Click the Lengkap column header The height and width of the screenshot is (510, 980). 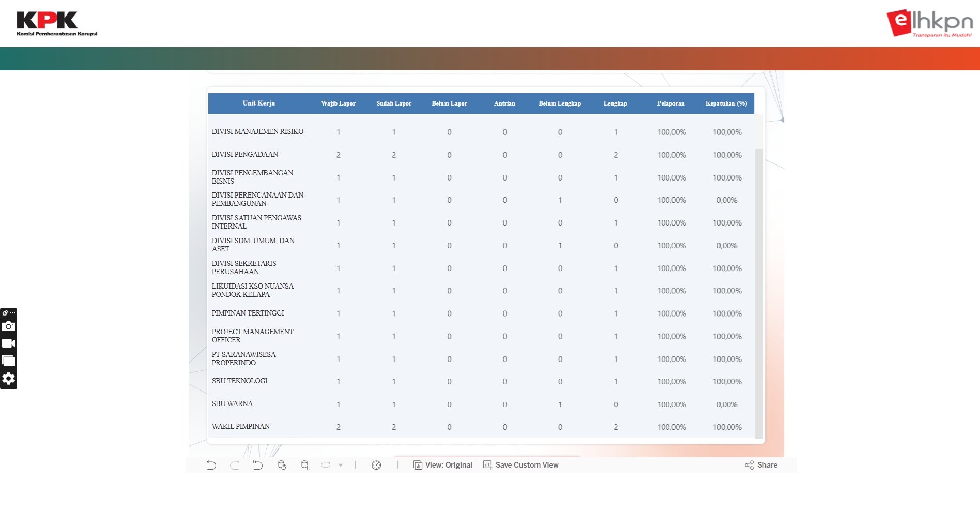point(615,103)
